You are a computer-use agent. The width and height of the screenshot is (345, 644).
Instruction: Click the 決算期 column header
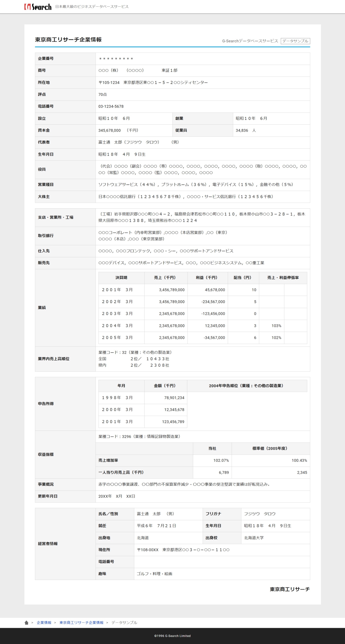tap(121, 278)
